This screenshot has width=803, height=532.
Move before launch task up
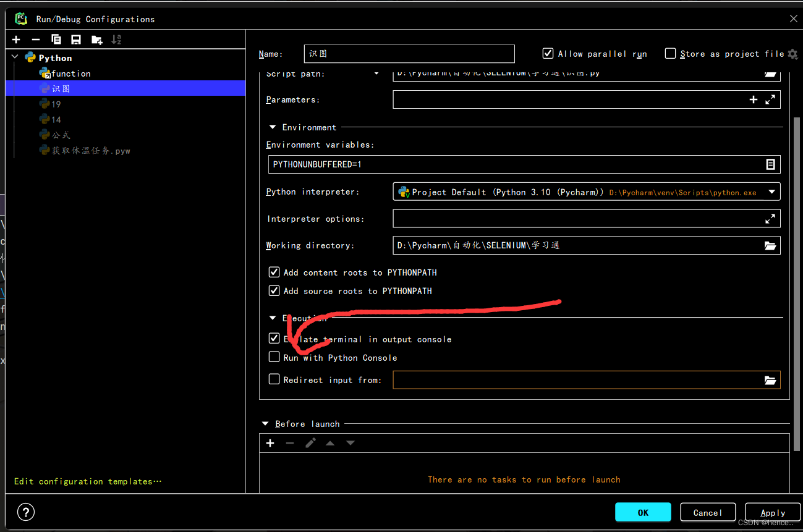pyautogui.click(x=330, y=443)
